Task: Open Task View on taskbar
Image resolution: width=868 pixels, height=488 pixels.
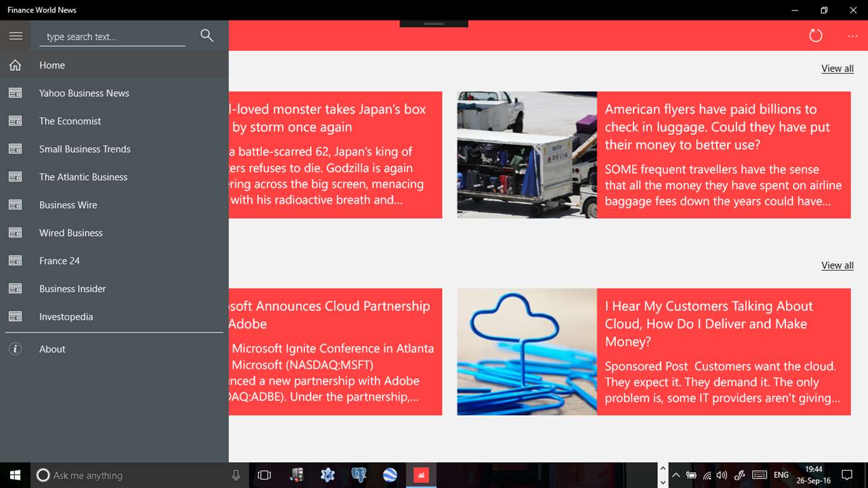Action: point(264,475)
